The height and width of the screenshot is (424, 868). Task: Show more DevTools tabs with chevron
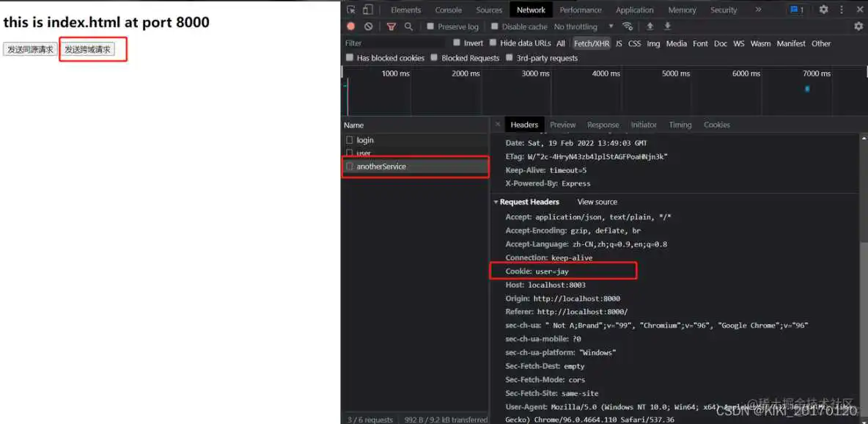[758, 10]
